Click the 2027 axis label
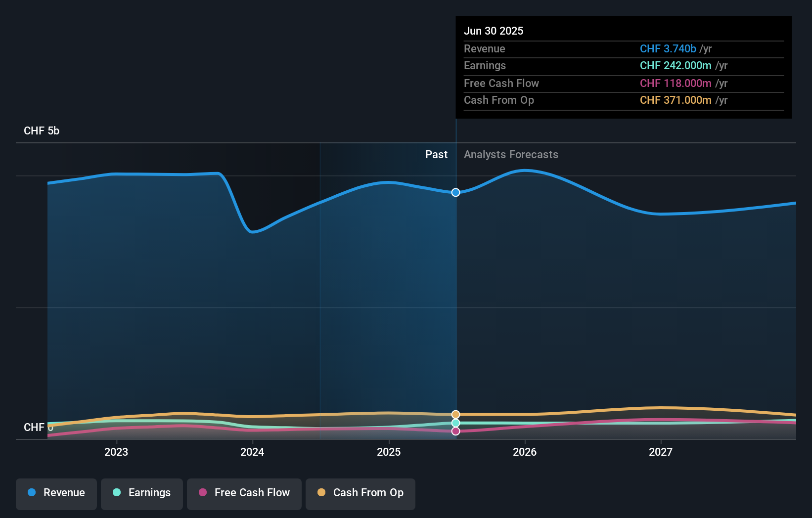Viewport: 812px width, 518px height. coord(661,452)
